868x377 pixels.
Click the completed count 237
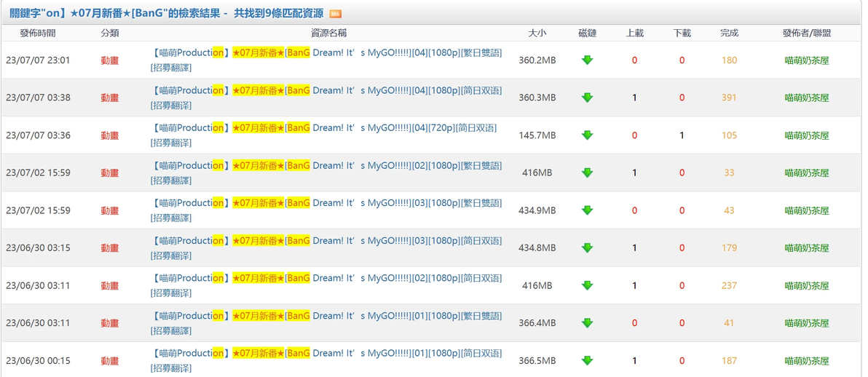(x=729, y=285)
